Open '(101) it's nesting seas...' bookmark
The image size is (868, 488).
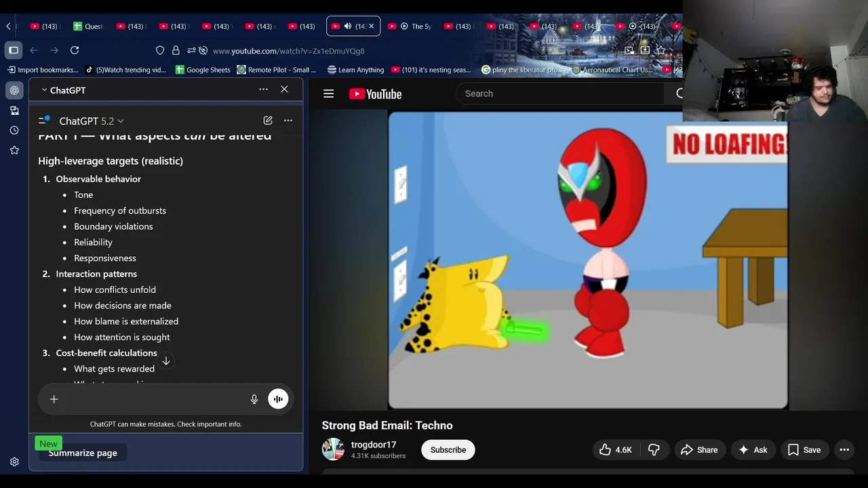[431, 70]
